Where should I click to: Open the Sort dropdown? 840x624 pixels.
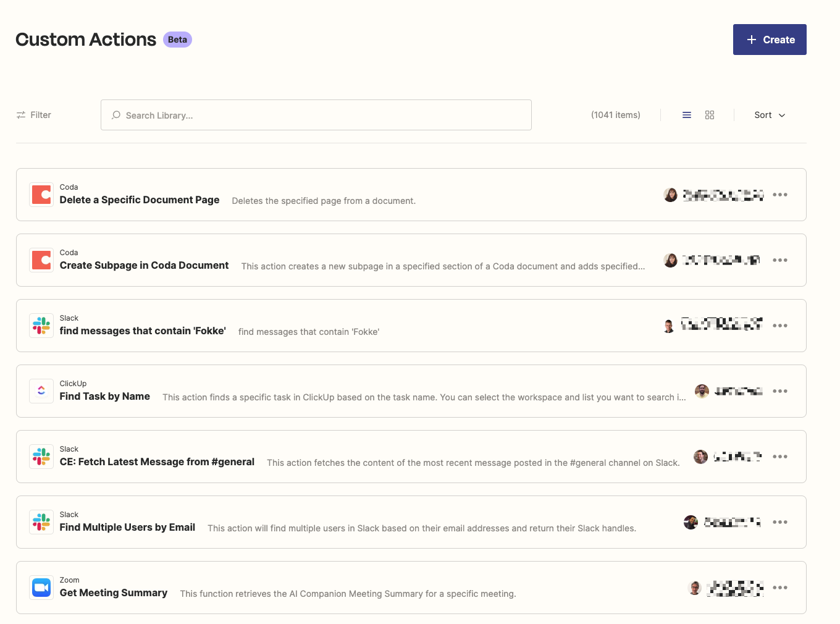[x=769, y=115]
